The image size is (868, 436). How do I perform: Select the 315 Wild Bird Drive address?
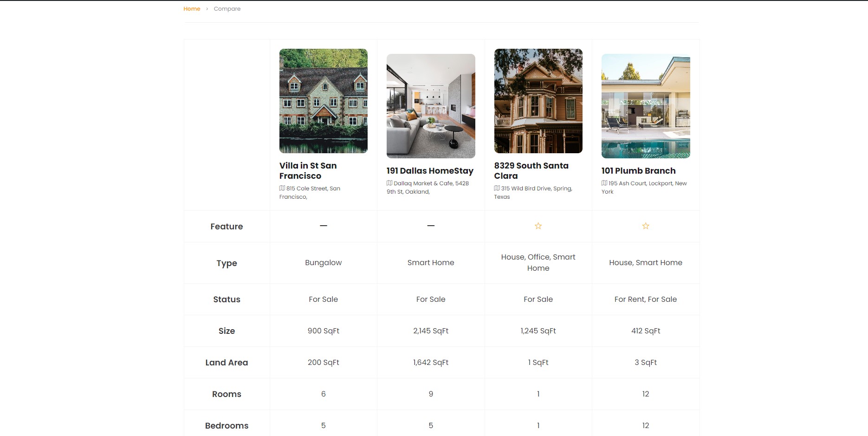tap(533, 193)
